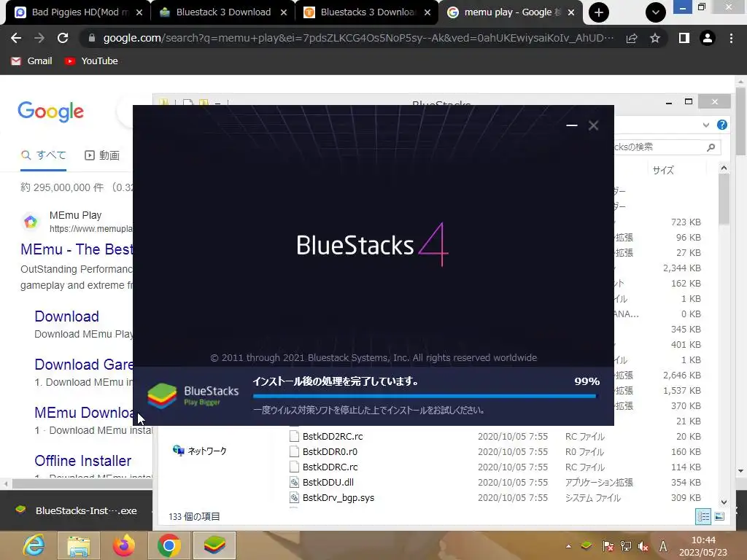
Task: Select BlueStacks taskbar button
Action: [214, 545]
